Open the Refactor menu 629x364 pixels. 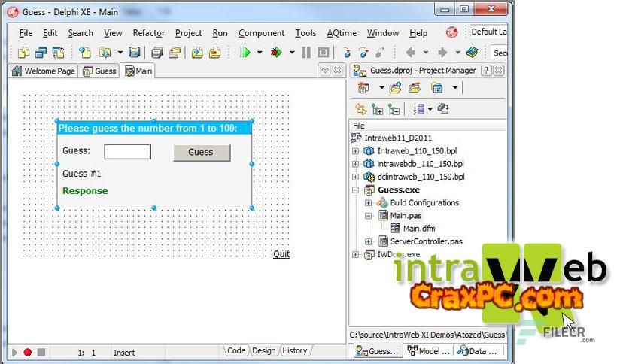(148, 33)
